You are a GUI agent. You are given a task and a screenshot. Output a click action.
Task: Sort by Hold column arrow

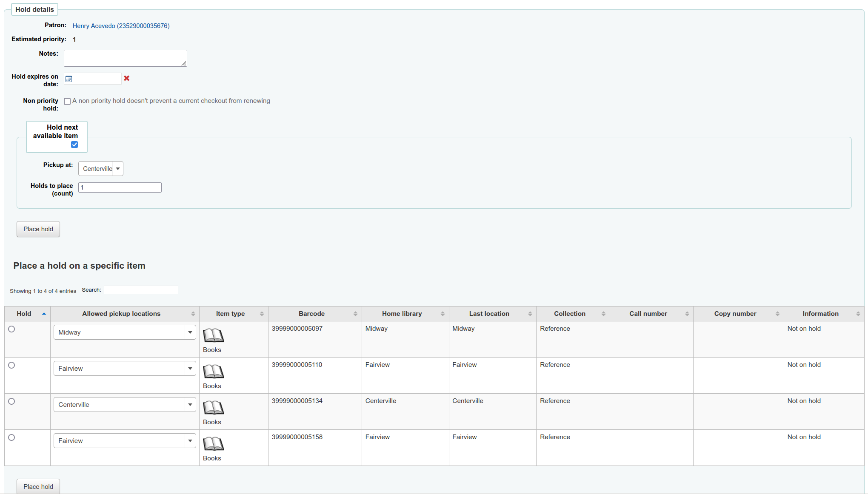tap(44, 314)
